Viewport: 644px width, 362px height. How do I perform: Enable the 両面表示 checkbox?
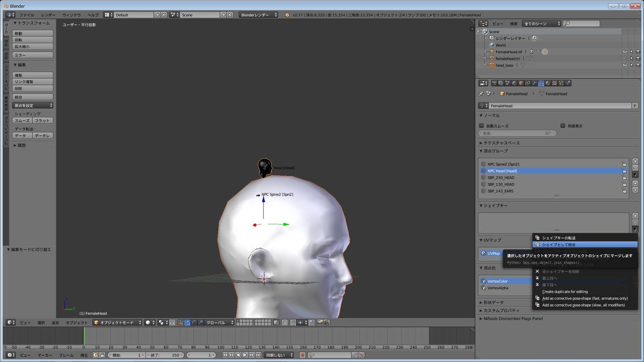(563, 126)
